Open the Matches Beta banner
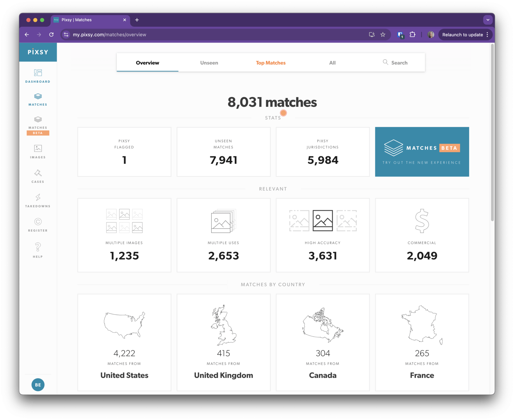Screen dimensions: 514x420 tap(422, 152)
